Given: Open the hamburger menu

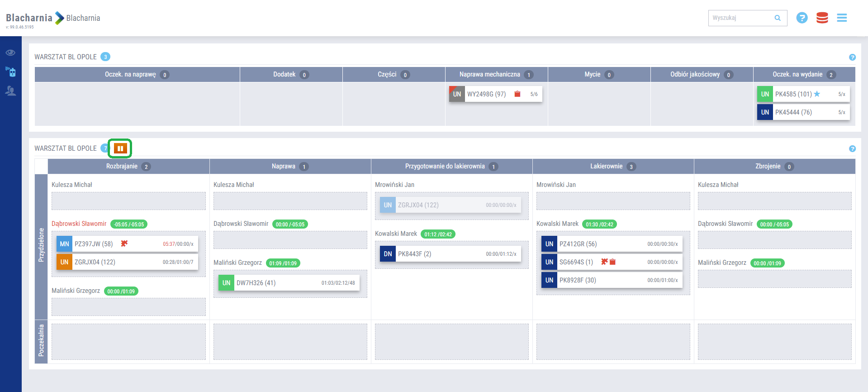Looking at the screenshot, I should 841,18.
